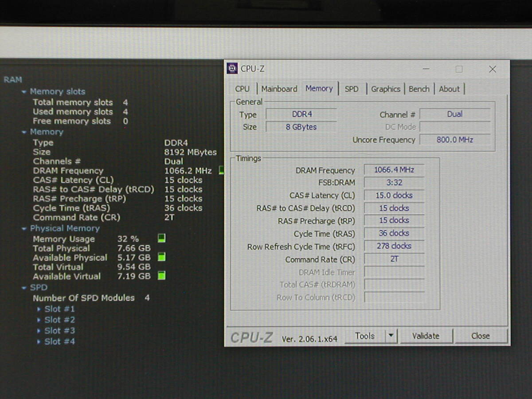
Task: Collapse the Physical Memory section
Action: point(24,229)
